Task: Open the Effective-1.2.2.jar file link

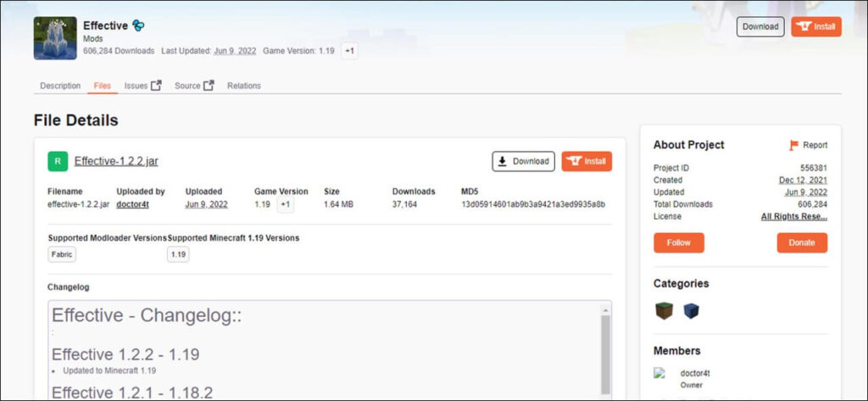Action: pos(116,161)
